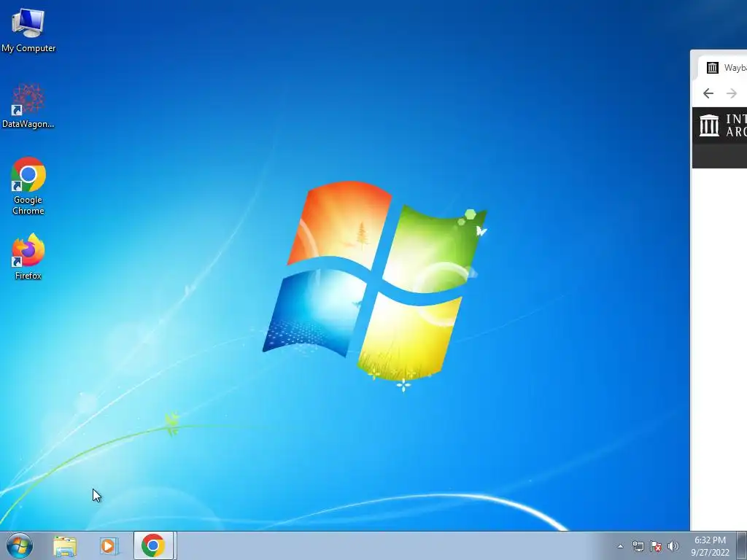747x560 pixels.
Task: Show hidden system tray icons
Action: (620, 546)
